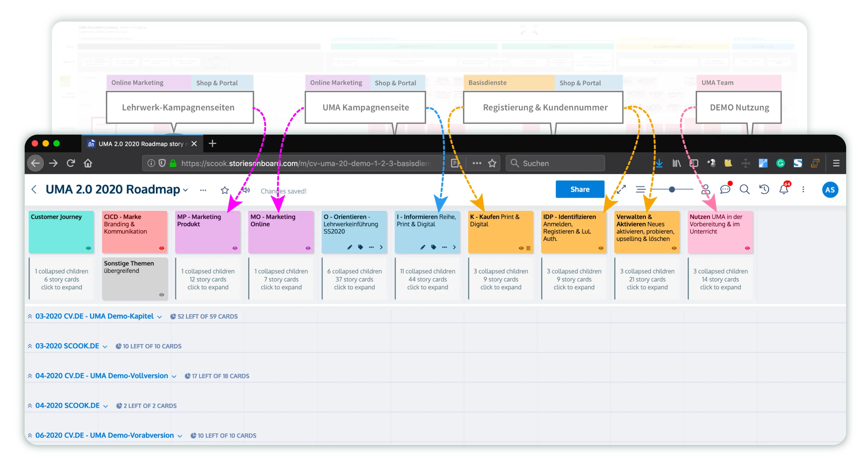Open dropdown next to 03-2020 SCOOK.DE
868x466 pixels.
(x=105, y=347)
